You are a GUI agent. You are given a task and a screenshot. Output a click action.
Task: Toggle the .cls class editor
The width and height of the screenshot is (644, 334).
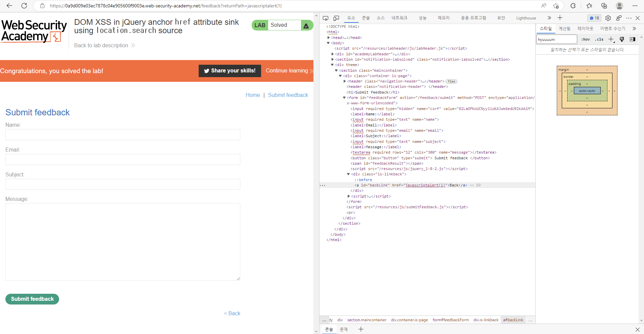(x=599, y=39)
